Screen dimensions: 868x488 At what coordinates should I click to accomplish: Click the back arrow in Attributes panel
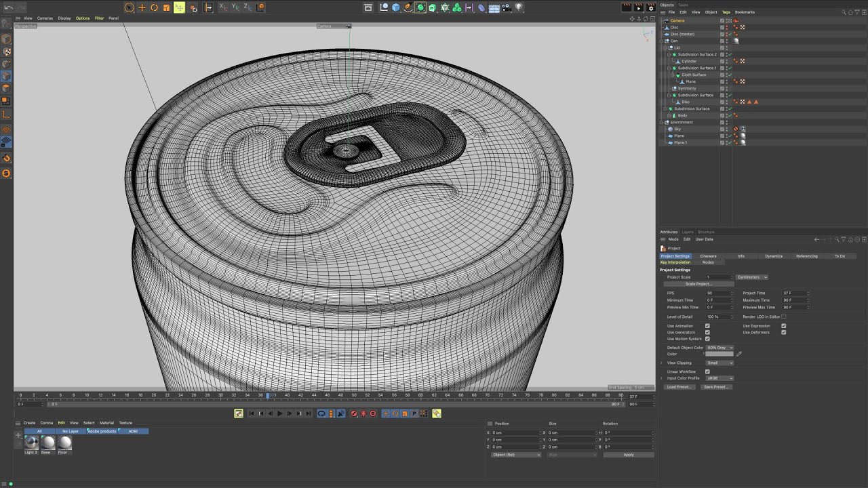816,239
